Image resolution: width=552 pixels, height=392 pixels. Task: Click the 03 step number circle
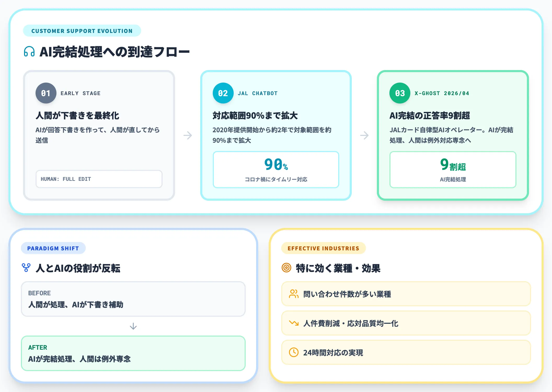click(400, 93)
